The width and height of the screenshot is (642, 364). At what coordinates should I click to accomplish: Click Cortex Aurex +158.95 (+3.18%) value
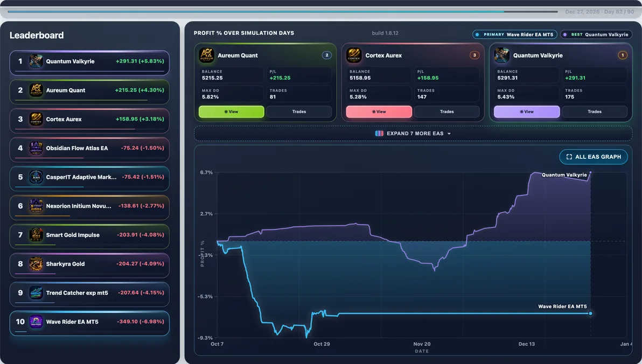point(139,119)
